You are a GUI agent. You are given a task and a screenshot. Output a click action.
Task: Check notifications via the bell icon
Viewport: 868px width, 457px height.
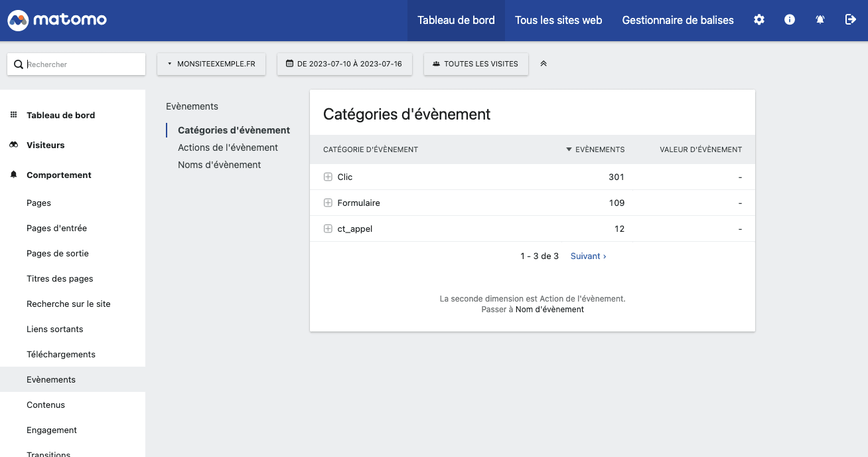point(820,20)
